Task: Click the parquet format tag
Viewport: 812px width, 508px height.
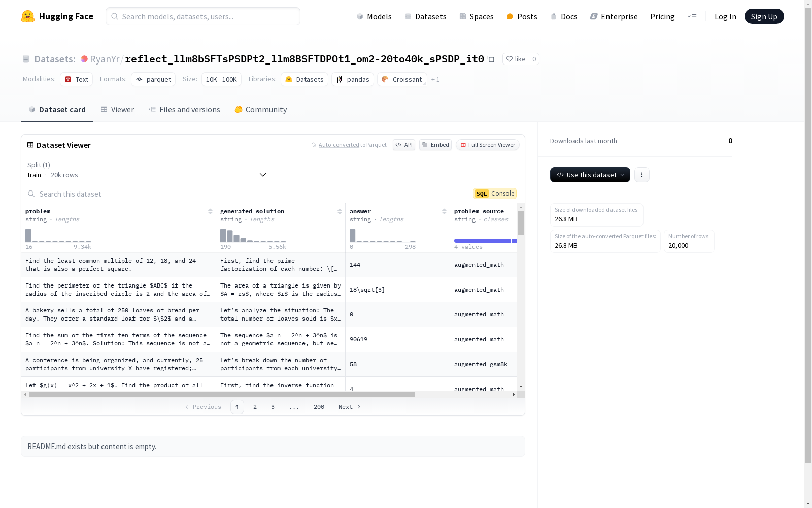Action: pos(153,79)
